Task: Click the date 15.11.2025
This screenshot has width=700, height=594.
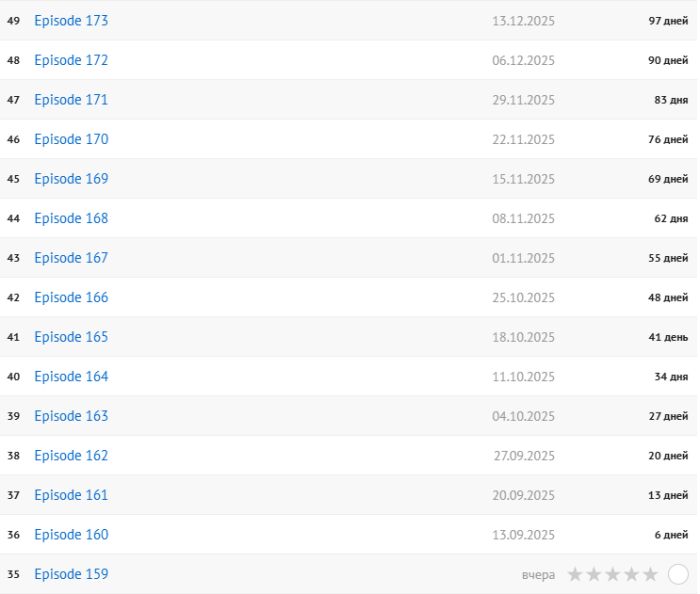Action: (523, 179)
